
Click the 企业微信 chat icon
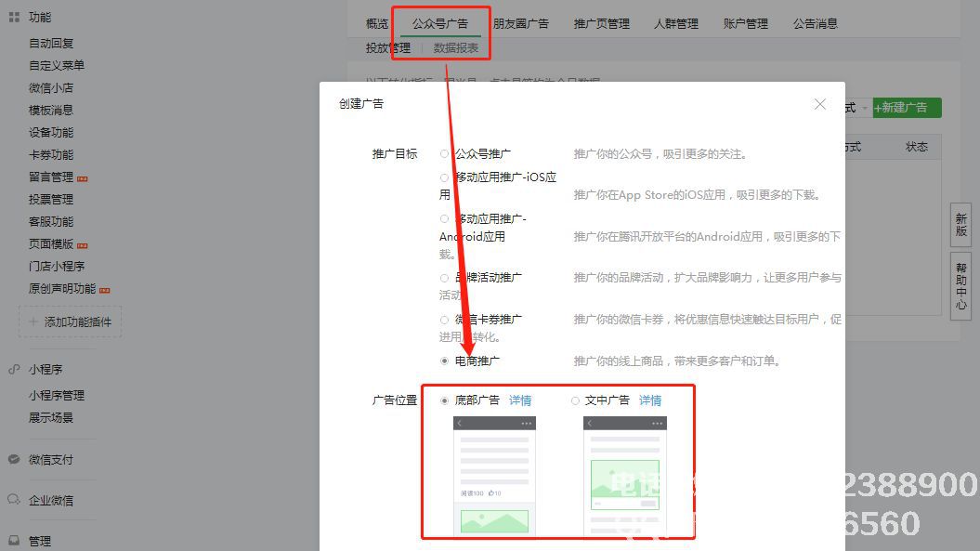14,500
